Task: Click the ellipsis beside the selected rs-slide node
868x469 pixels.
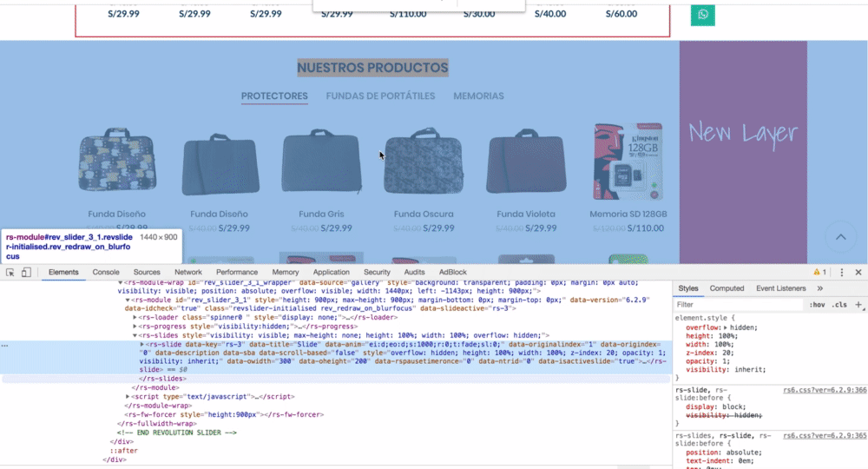Action: [x=4, y=345]
